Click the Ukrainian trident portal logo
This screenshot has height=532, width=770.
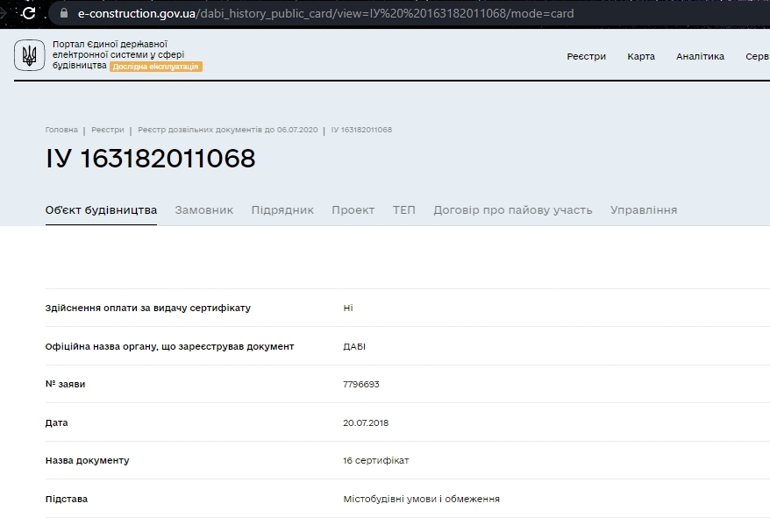tap(30, 55)
